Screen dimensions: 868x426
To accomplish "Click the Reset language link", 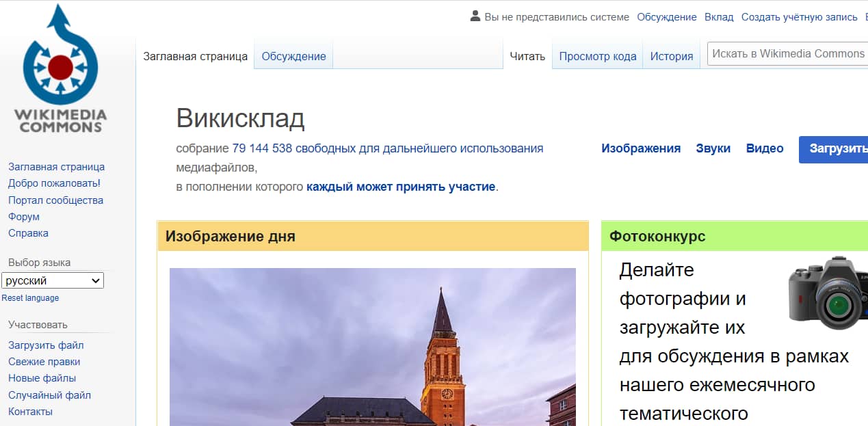I will [x=30, y=298].
